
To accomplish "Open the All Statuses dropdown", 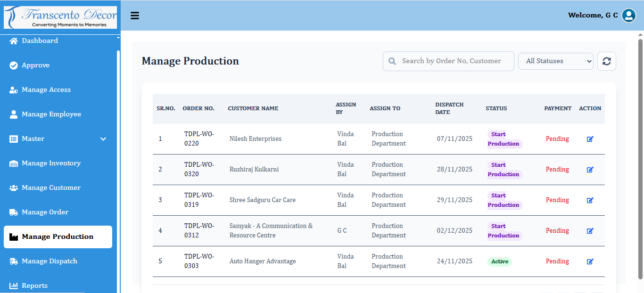I will (x=555, y=61).
